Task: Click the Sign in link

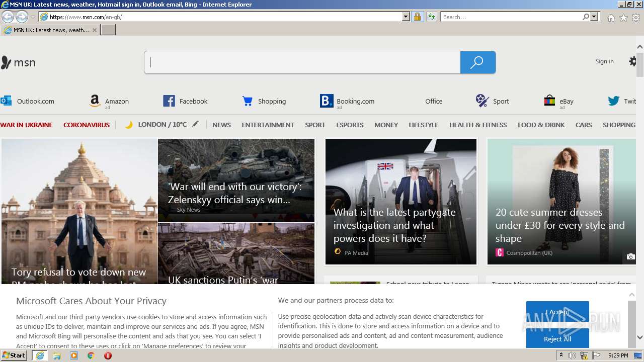Action: coord(604,61)
